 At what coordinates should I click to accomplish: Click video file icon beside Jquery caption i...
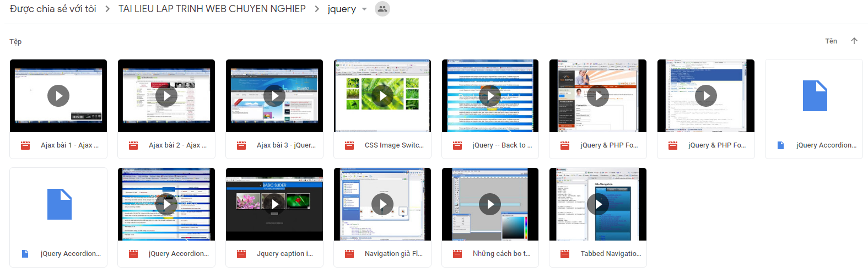(x=241, y=254)
